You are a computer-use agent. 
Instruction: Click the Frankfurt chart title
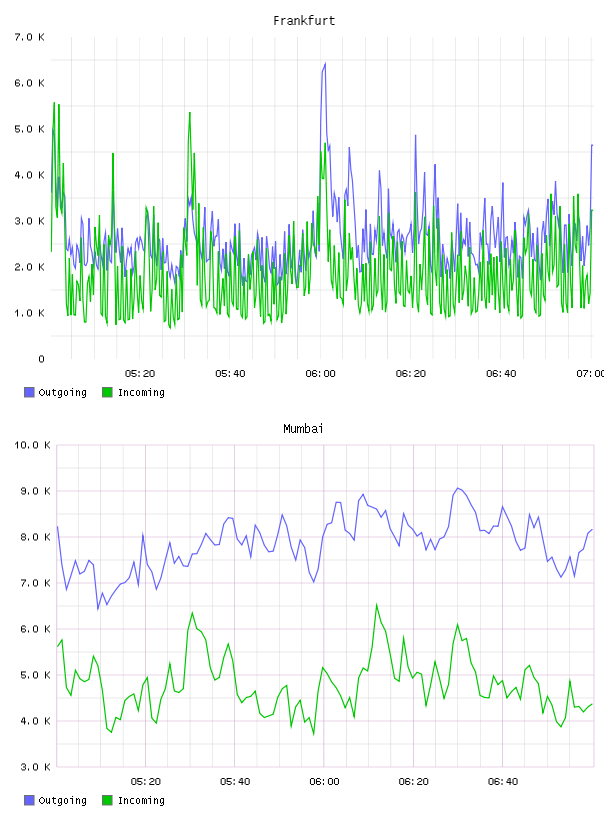(x=304, y=21)
